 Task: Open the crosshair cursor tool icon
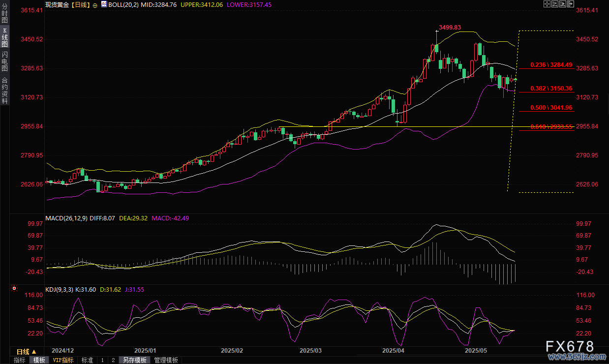[547, 4]
